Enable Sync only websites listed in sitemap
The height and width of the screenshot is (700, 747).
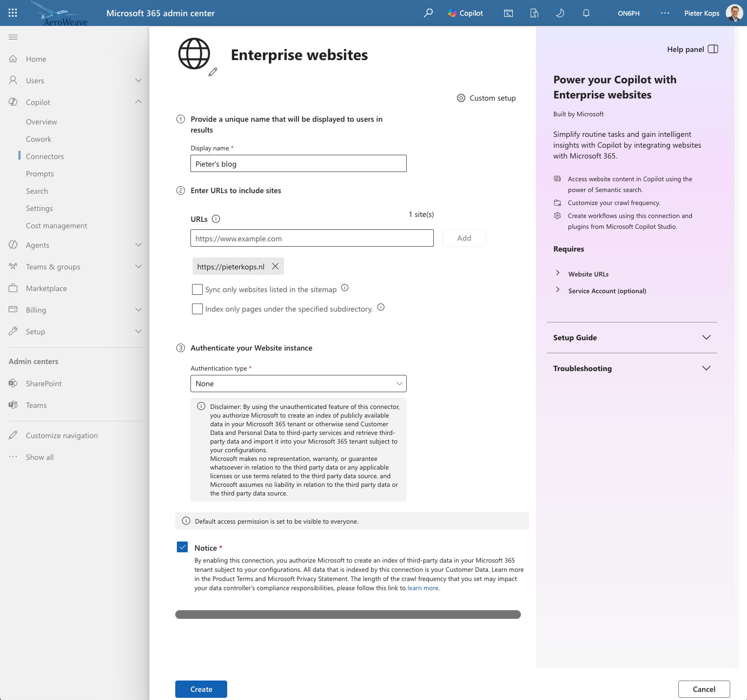(197, 289)
